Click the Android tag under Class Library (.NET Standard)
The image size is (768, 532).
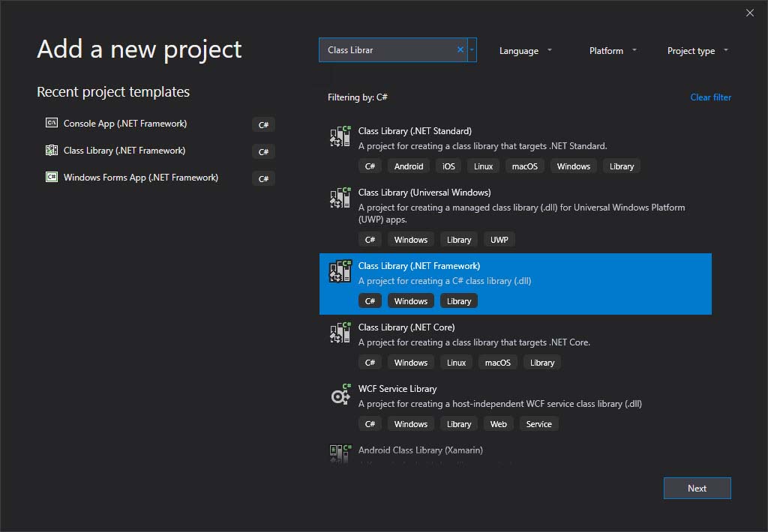point(409,166)
